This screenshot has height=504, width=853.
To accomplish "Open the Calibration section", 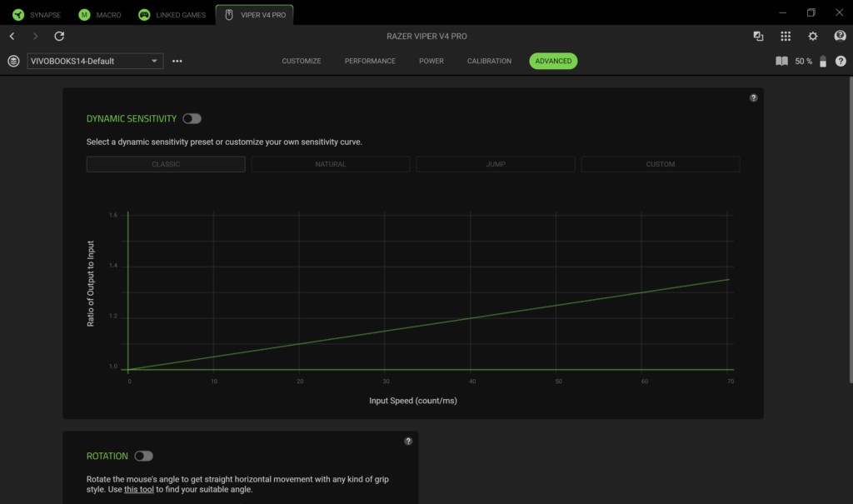I will [x=489, y=61].
